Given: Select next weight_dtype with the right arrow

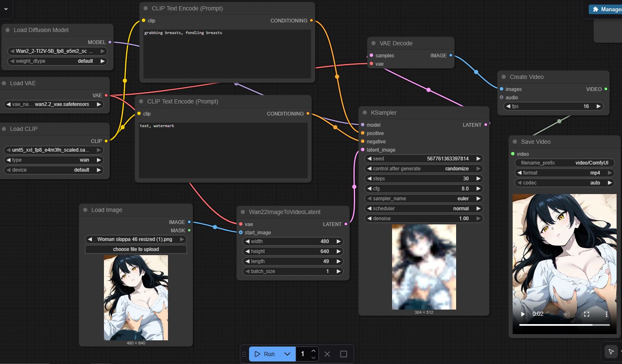Looking at the screenshot, I should point(102,61).
